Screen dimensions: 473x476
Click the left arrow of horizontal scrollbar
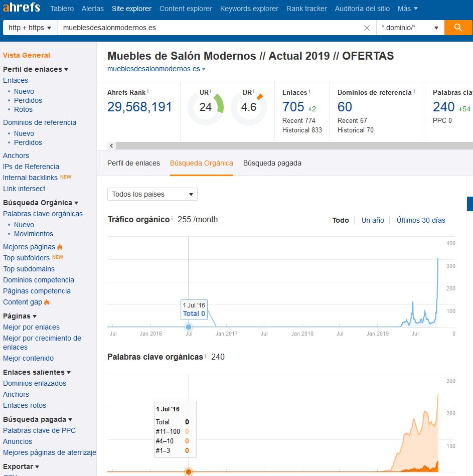(111, 146)
